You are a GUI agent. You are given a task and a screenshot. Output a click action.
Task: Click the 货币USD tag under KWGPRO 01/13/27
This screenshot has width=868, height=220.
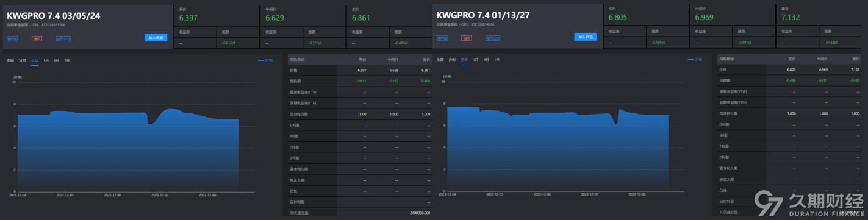[x=493, y=38]
